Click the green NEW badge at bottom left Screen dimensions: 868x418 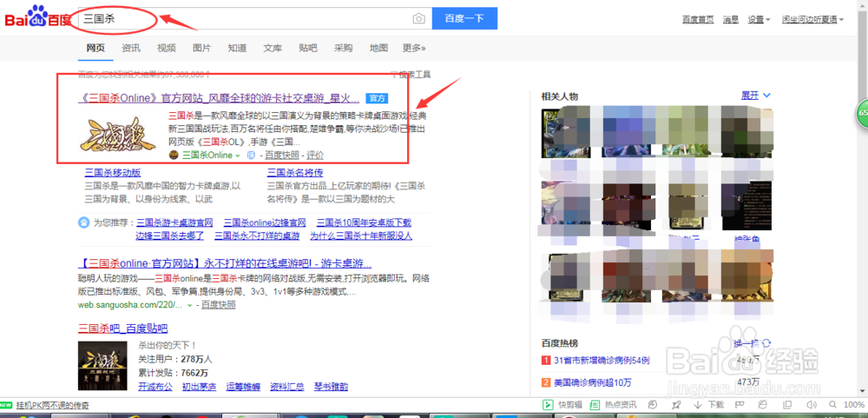pyautogui.click(x=7, y=405)
